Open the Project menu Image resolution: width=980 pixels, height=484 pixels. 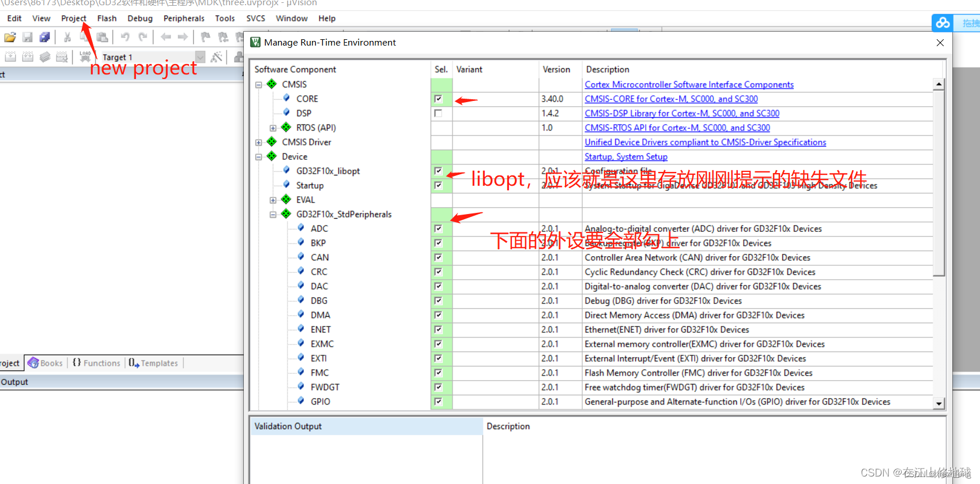[74, 18]
